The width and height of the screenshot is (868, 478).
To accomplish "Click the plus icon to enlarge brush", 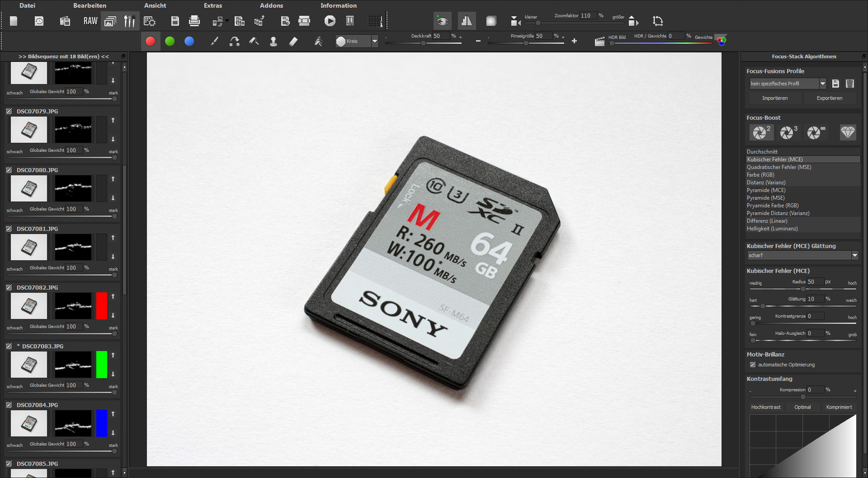I will (574, 41).
